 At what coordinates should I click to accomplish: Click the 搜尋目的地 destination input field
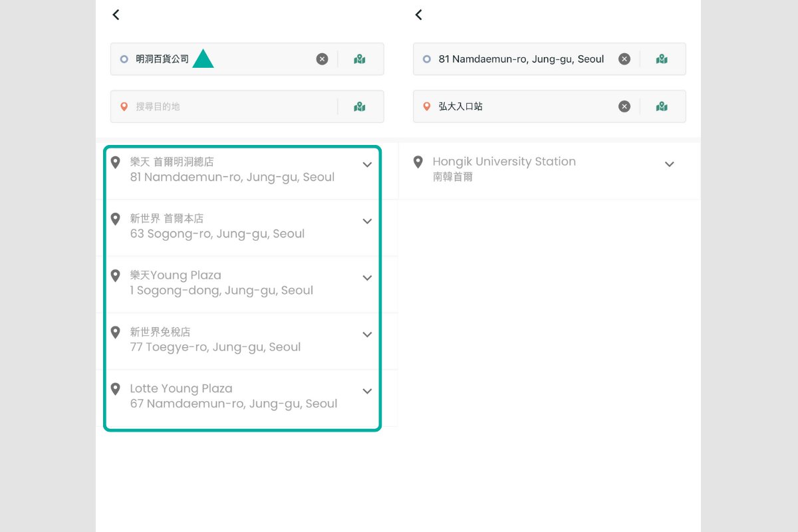pyautogui.click(x=226, y=106)
